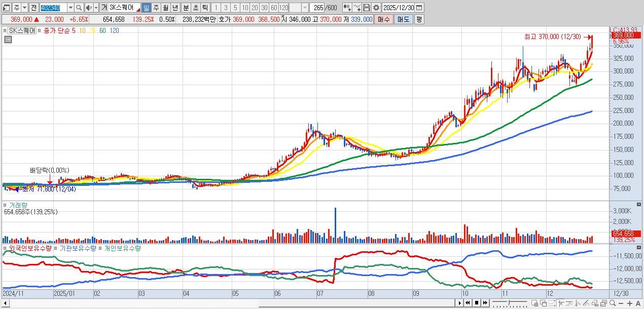Edit the 2025/12/30 date field

(398, 8)
